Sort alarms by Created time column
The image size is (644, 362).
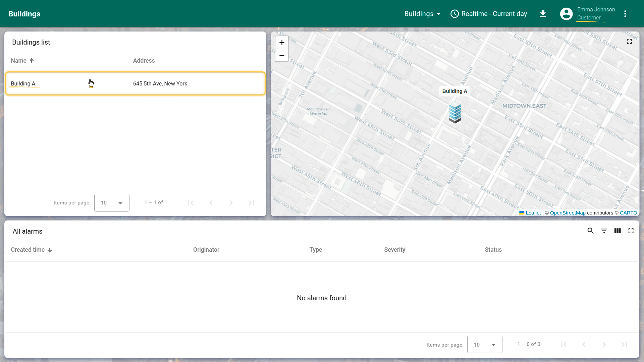coord(28,250)
